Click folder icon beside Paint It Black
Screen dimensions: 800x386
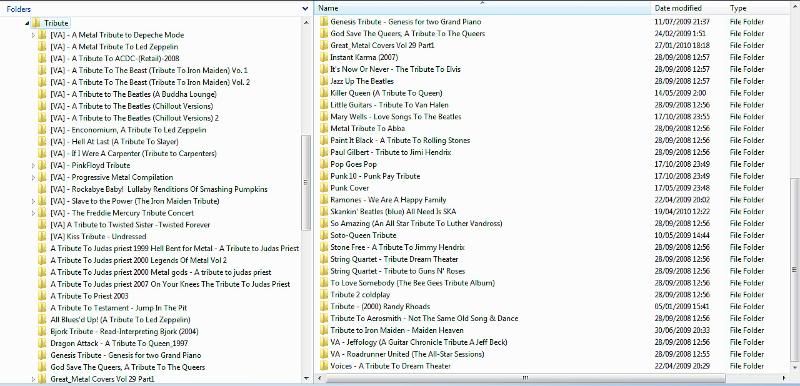click(x=323, y=140)
